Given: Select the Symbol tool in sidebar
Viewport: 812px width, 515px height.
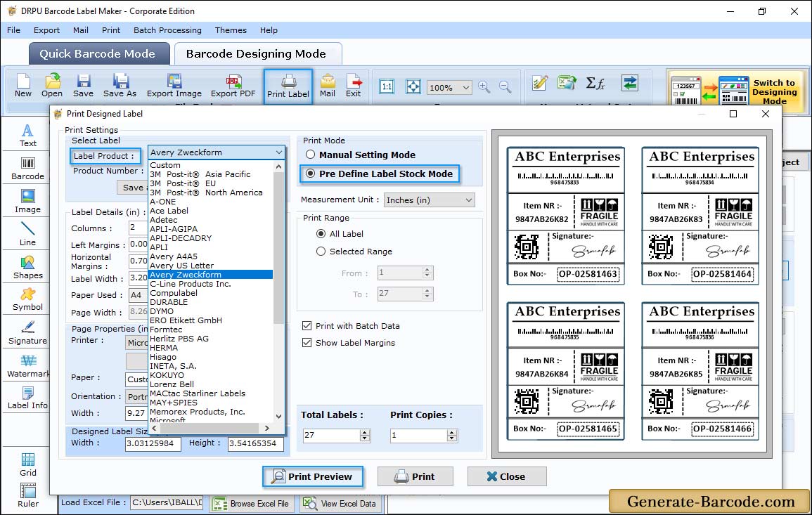Looking at the screenshot, I should coord(27,300).
